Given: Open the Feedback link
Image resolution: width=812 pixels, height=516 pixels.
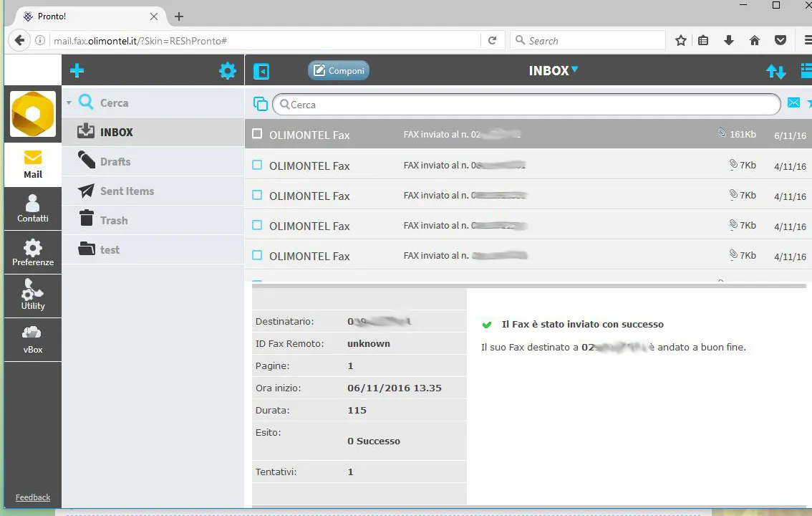Looking at the screenshot, I should [33, 497].
